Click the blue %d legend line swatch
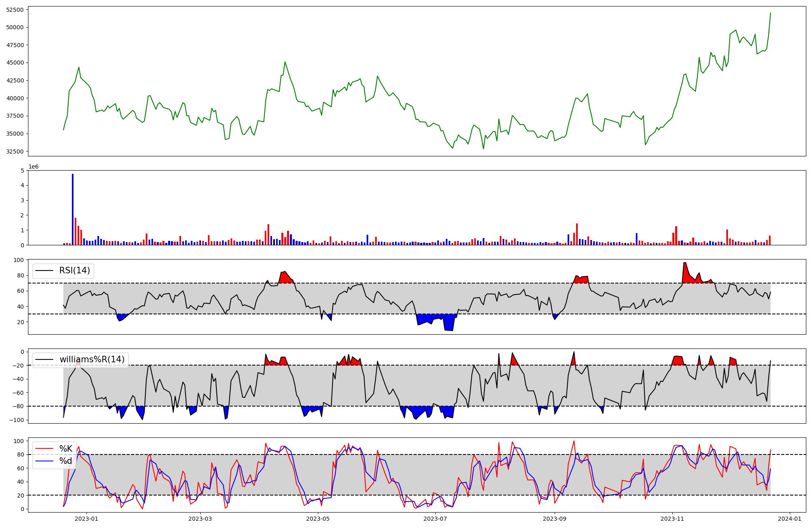Image resolution: width=812 pixels, height=528 pixels. 44,461
